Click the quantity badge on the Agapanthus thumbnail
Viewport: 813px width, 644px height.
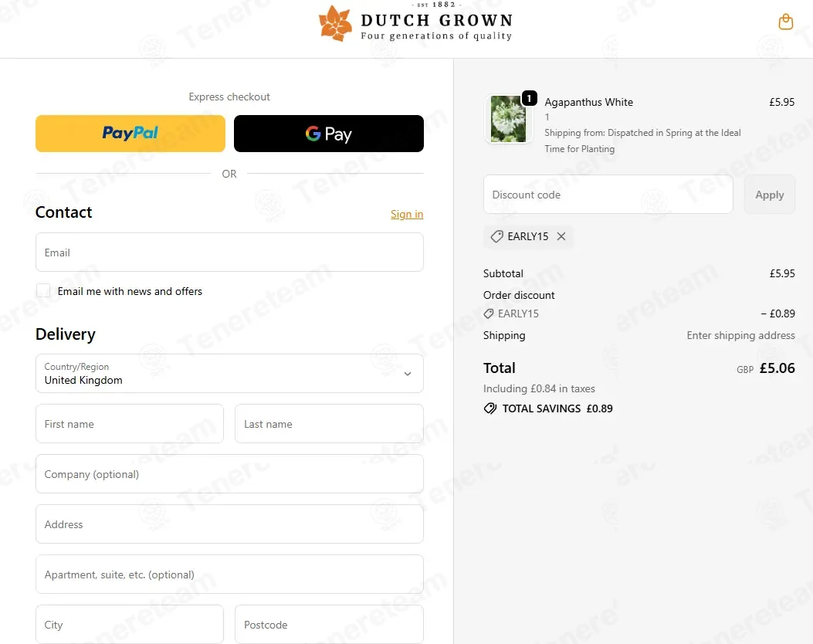529,98
